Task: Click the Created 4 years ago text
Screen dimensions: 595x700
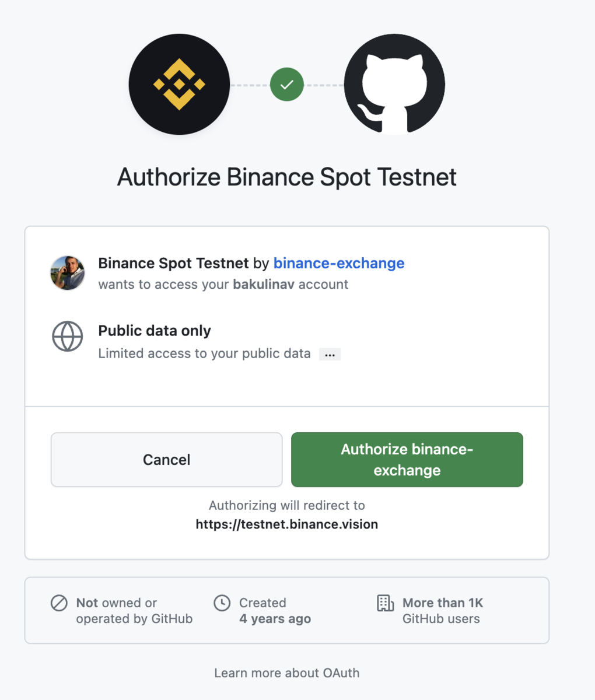Action: (x=275, y=611)
